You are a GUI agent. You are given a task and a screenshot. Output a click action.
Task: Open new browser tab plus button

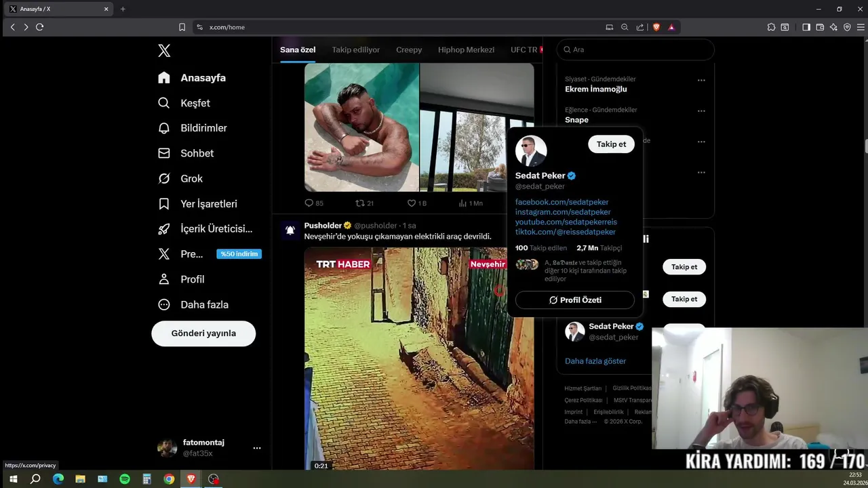pos(123,9)
